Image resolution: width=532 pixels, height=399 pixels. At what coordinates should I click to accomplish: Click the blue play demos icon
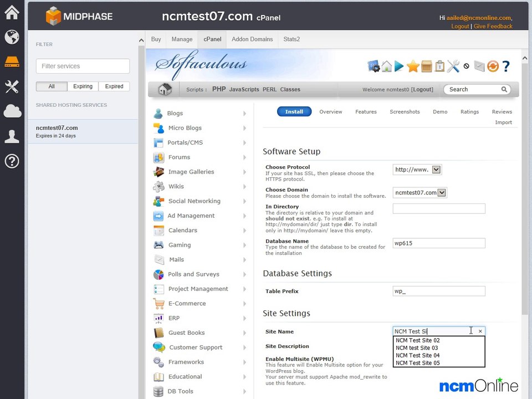[399, 66]
